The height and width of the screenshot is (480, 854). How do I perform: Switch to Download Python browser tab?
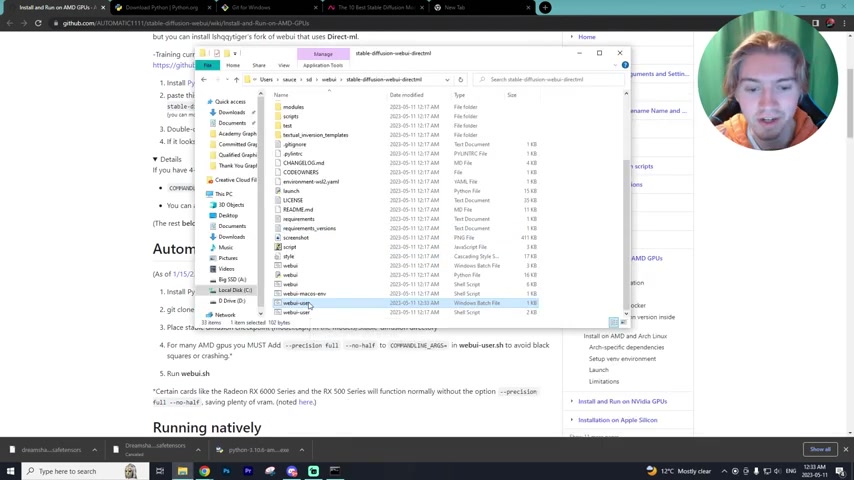pos(162,8)
